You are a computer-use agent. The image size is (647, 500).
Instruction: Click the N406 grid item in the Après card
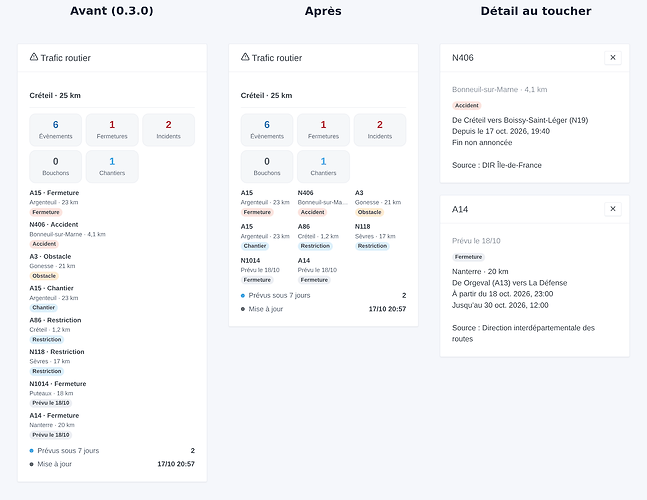tap(323, 203)
